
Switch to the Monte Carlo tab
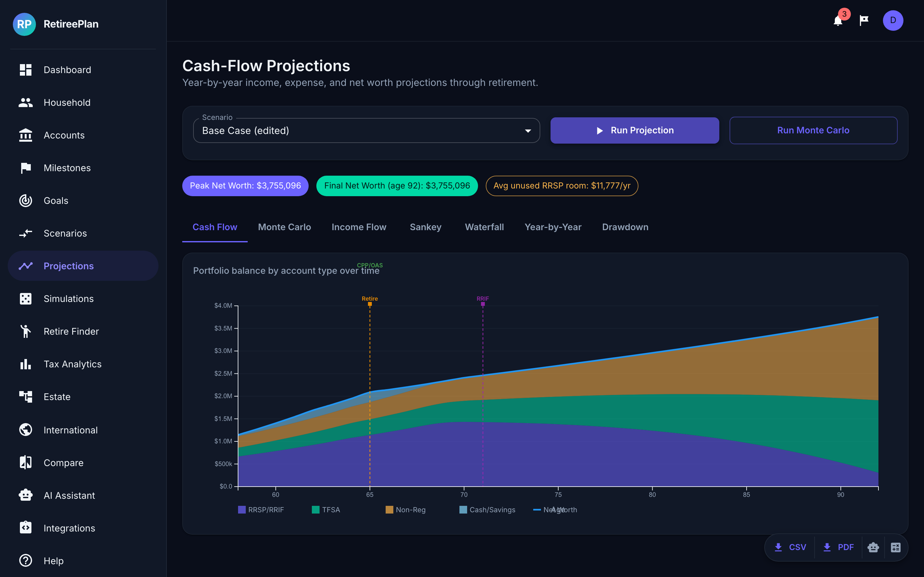285,227
